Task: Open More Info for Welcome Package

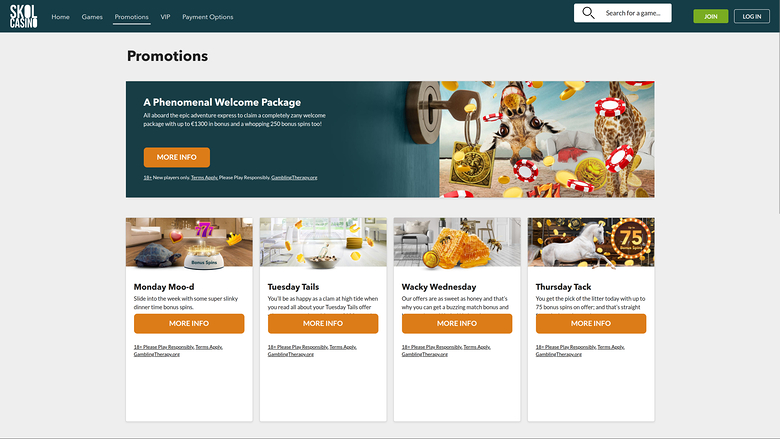Action: [x=176, y=157]
